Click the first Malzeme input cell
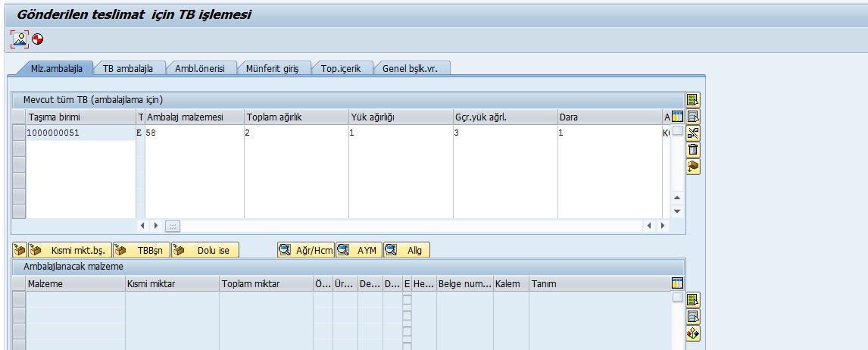Image resolution: width=868 pixels, height=350 pixels. pyautogui.click(x=75, y=299)
